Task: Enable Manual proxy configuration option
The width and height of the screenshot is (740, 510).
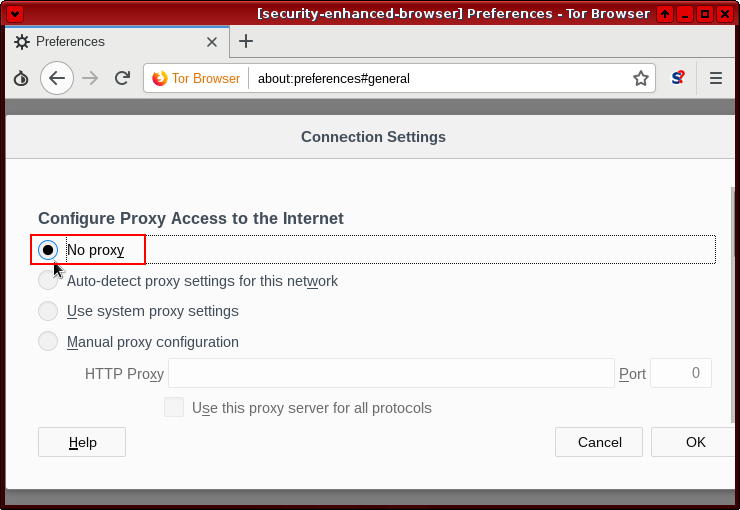Action: click(48, 342)
